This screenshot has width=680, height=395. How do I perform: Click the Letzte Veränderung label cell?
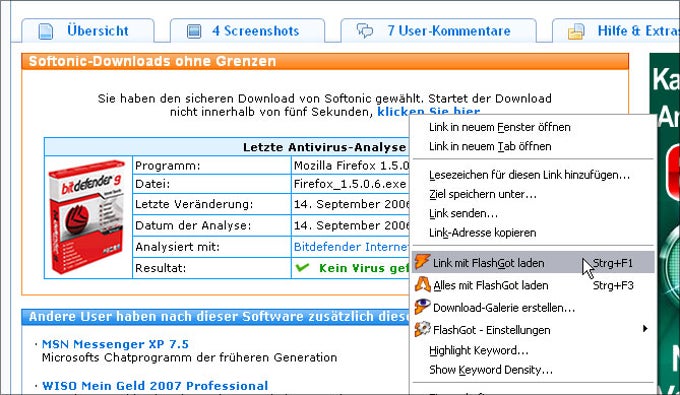click(x=212, y=204)
